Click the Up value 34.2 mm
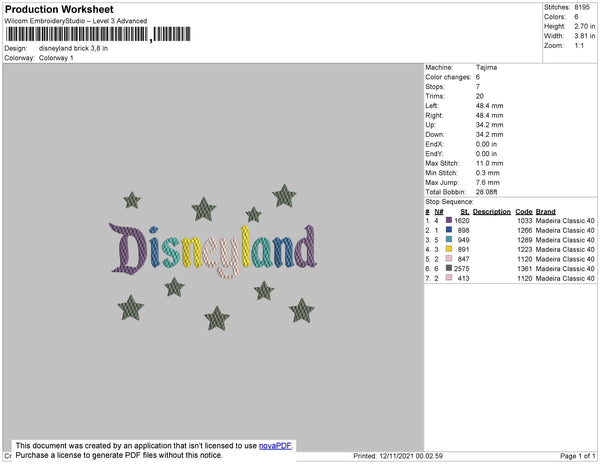The width and height of the screenshot is (600, 464). (x=489, y=125)
